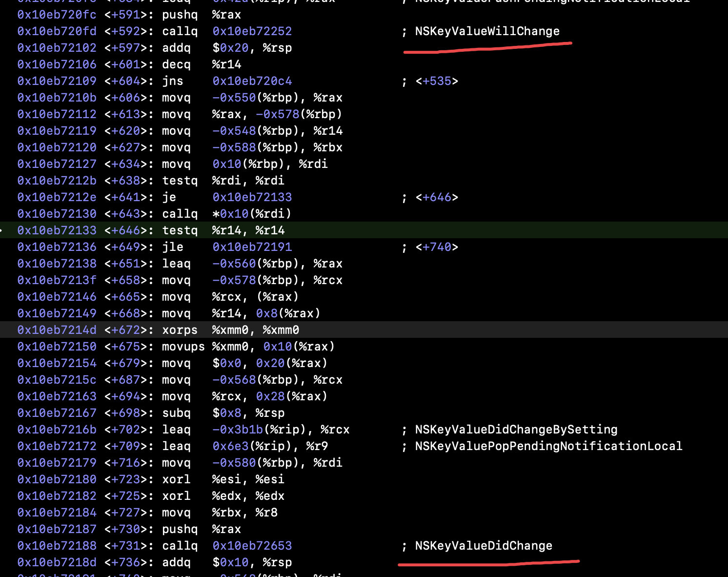The width and height of the screenshot is (728, 577).
Task: Click the jle jump target 0x10eb72191
Action: click(x=252, y=247)
